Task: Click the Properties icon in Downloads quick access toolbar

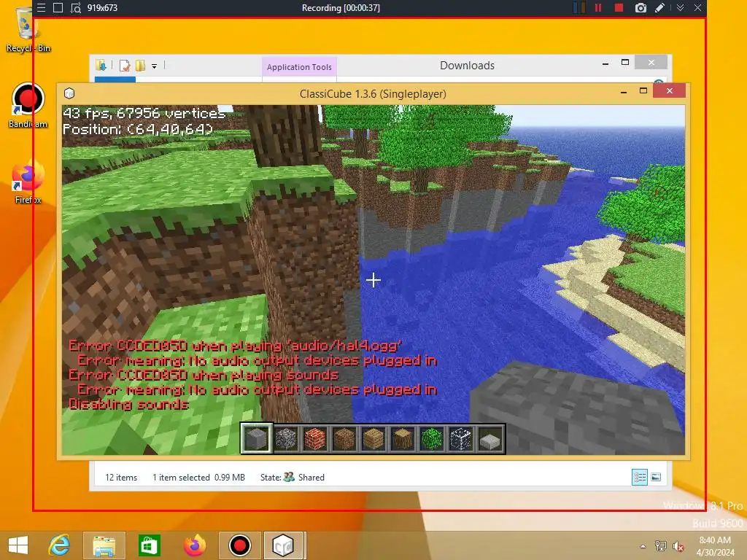Action: 125,66
